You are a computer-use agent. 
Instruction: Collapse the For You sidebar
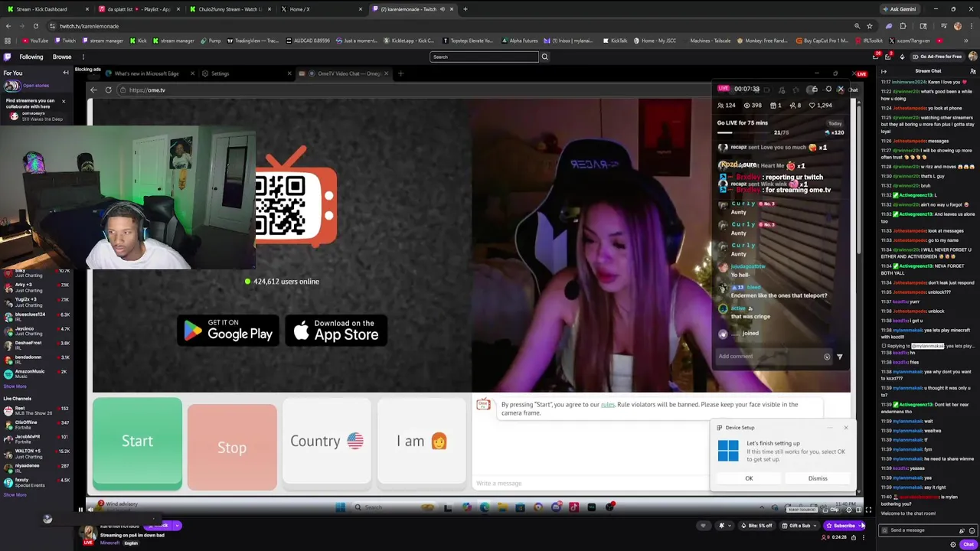tap(66, 73)
